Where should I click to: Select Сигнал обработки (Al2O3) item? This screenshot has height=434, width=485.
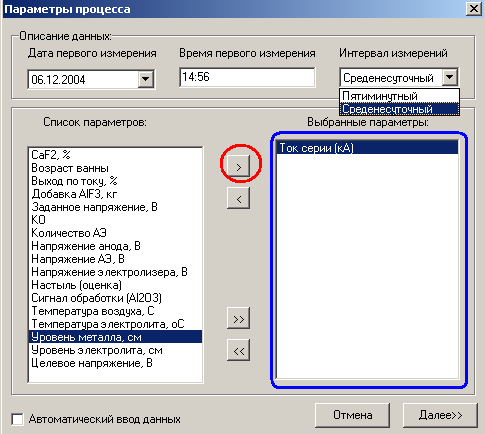click(x=115, y=298)
